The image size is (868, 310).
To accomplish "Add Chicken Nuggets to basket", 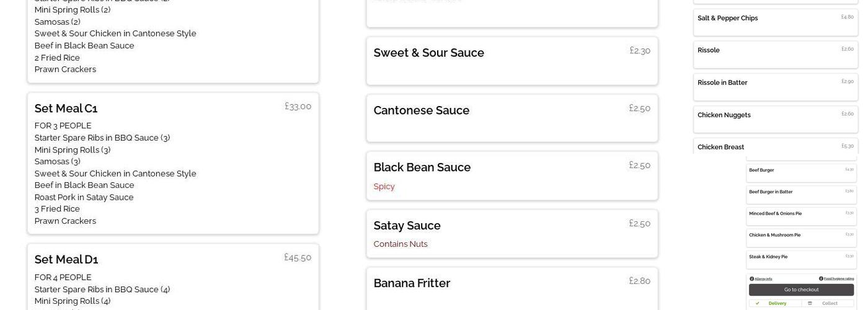I will tap(775, 119).
